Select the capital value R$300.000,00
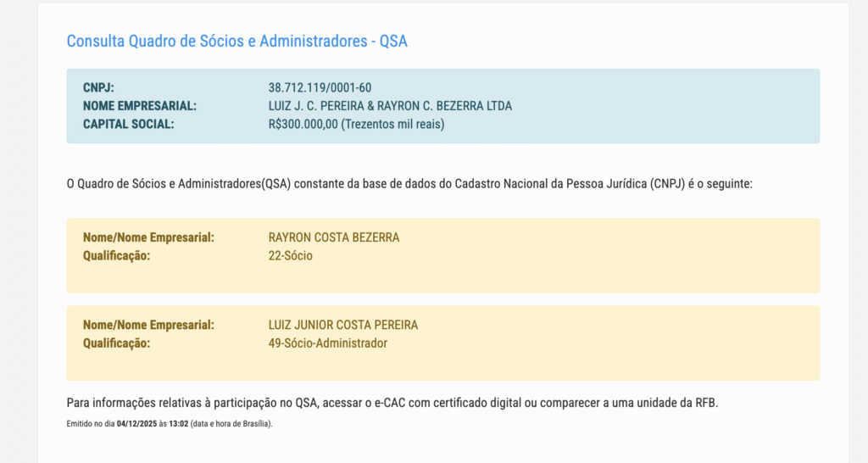Screen dimensions: 868x463 point(303,125)
